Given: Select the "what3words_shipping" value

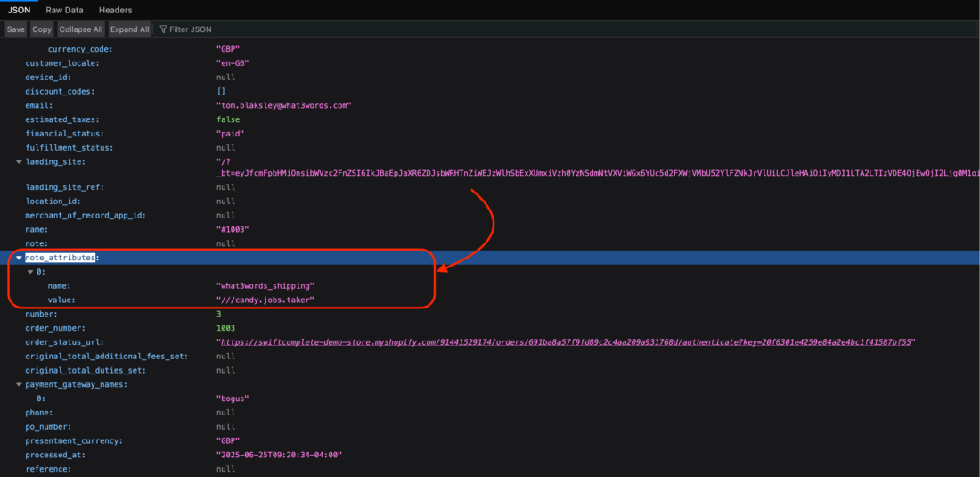Looking at the screenshot, I should 265,286.
